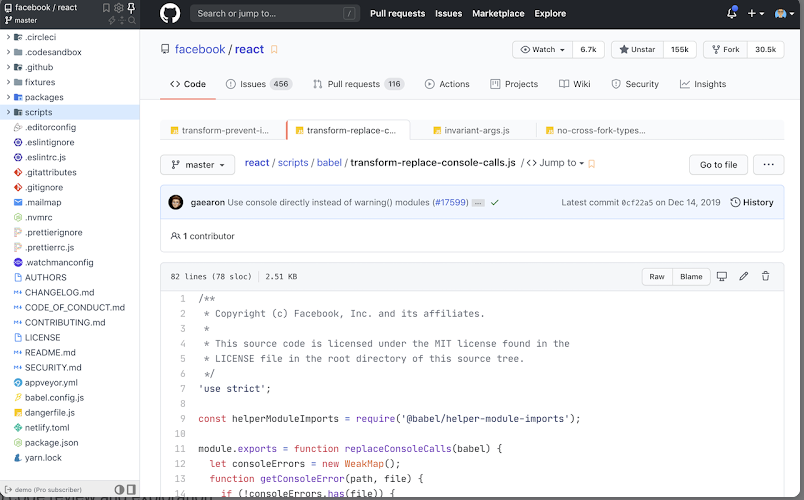Click the sign-out arrow icon beside demo
The width and height of the screenshot is (804, 500).
tap(8, 490)
